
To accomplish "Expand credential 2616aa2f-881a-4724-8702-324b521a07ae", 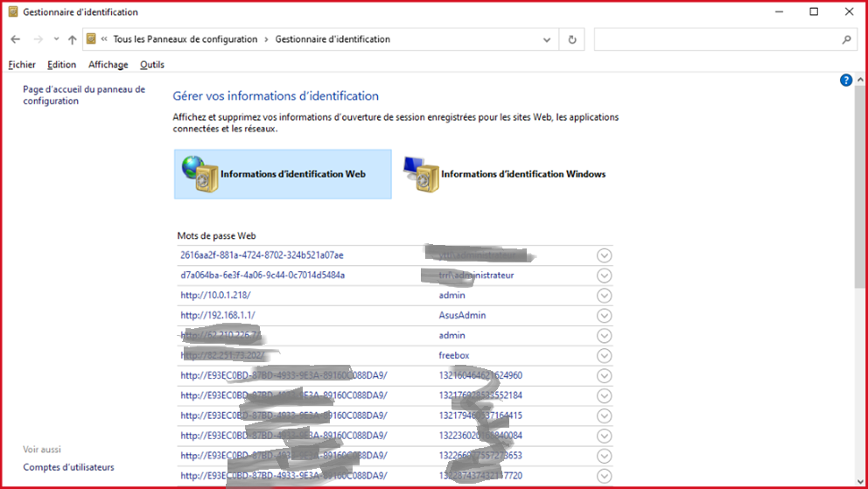I will coord(604,255).
